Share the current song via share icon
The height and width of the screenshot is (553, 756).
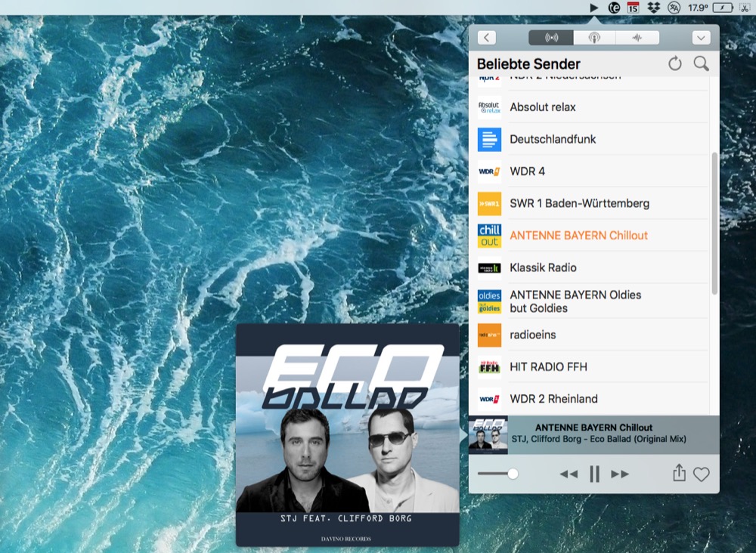[x=679, y=474]
